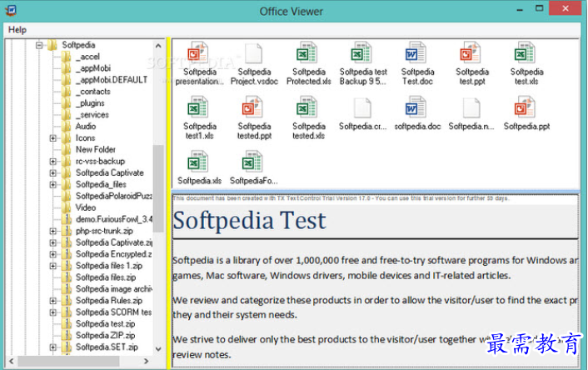
Task: Close the Office Viewer window
Action: click(x=566, y=8)
